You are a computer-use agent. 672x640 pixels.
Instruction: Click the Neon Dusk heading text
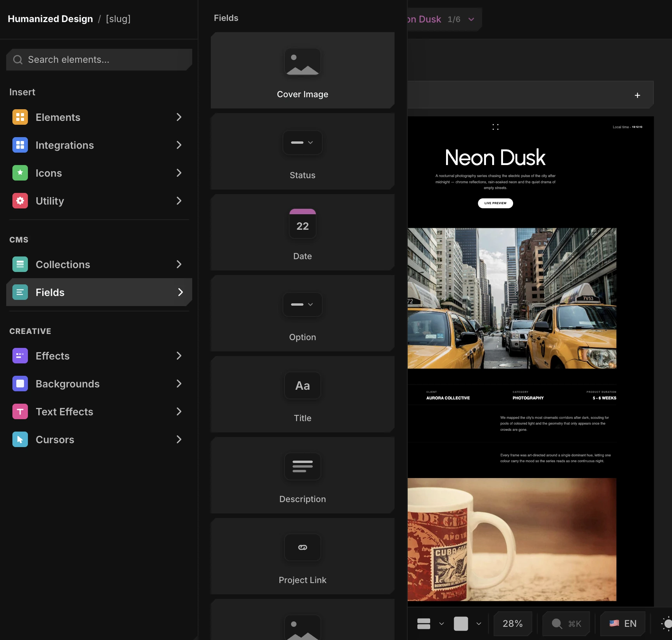(x=495, y=158)
